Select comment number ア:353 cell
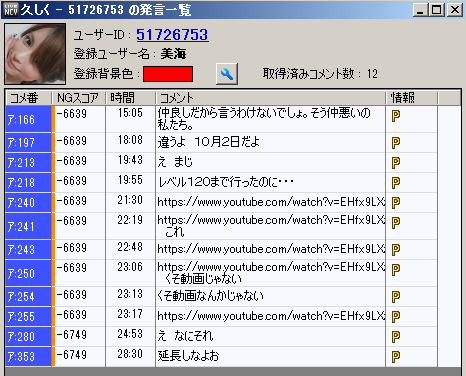The width and height of the screenshot is (466, 376). pyautogui.click(x=28, y=357)
